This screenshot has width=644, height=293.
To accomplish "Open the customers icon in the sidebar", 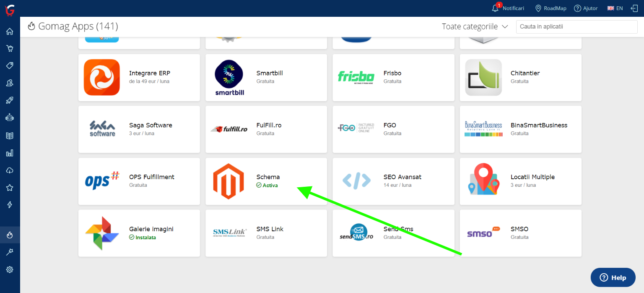I will pos(10,83).
